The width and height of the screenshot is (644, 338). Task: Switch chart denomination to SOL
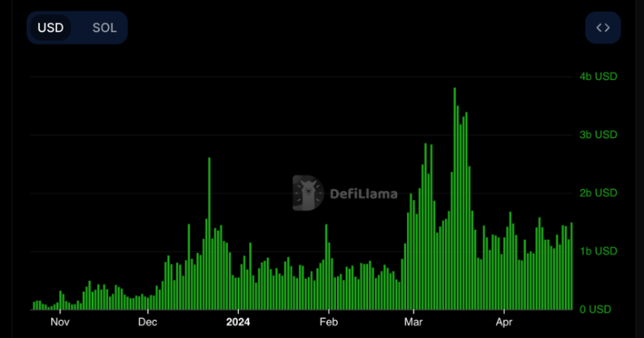[104, 27]
